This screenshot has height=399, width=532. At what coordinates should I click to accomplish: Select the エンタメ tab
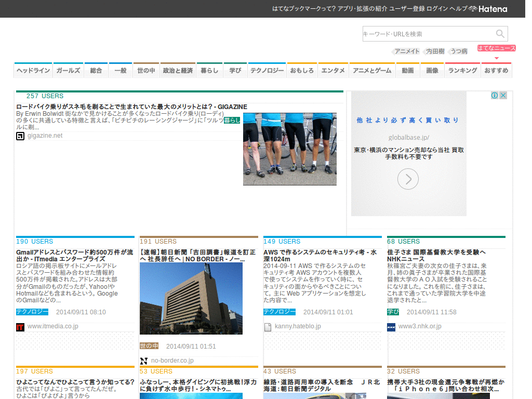333,70
